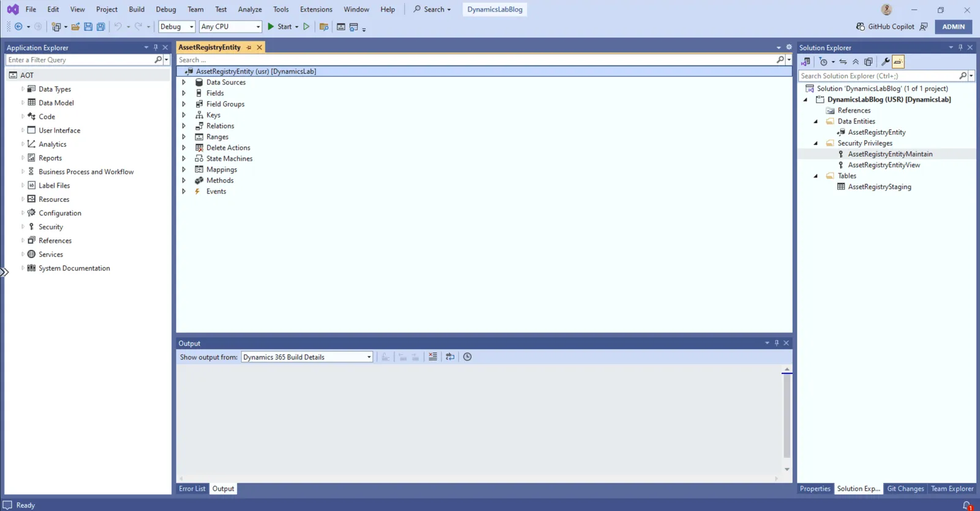Click the Clear All icon in Output
This screenshot has width=980, height=511.
point(433,357)
